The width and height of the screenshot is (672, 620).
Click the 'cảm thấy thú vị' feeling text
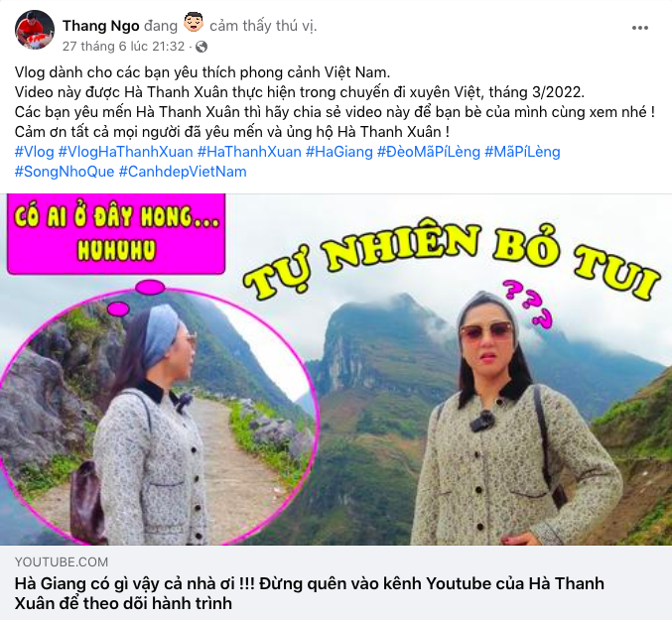click(x=263, y=26)
